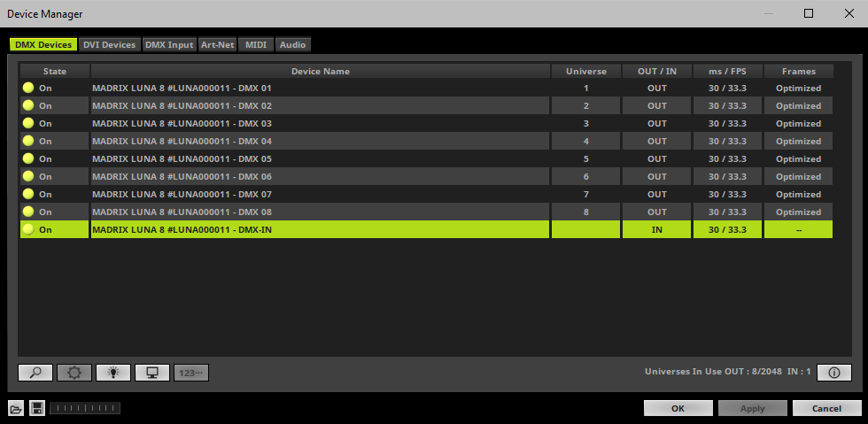
Task: Click the IN cell of the DMX-IN row
Action: coord(657,230)
